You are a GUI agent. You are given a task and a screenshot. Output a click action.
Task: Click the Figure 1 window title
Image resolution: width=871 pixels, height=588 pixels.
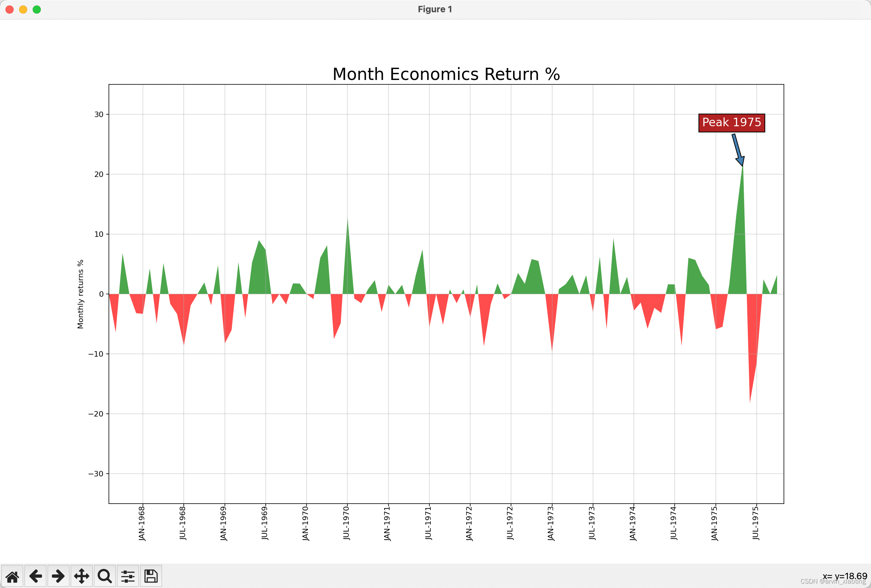pos(435,10)
